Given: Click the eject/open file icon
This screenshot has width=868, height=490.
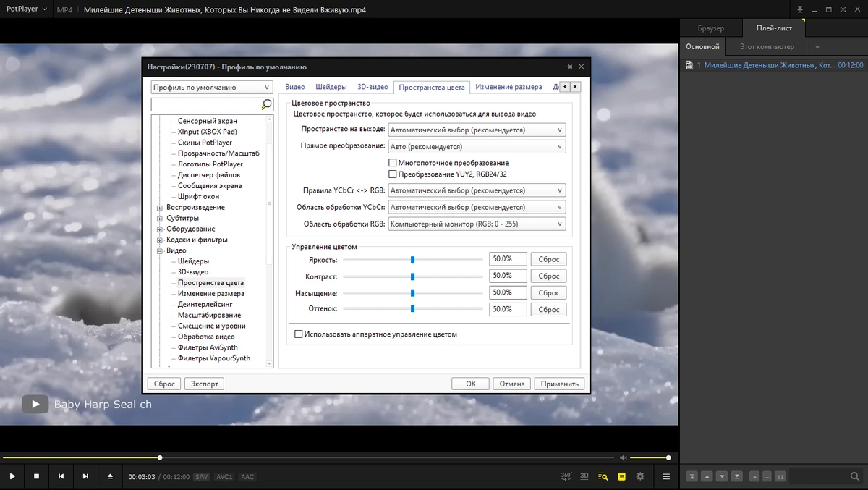Looking at the screenshot, I should pyautogui.click(x=110, y=476).
